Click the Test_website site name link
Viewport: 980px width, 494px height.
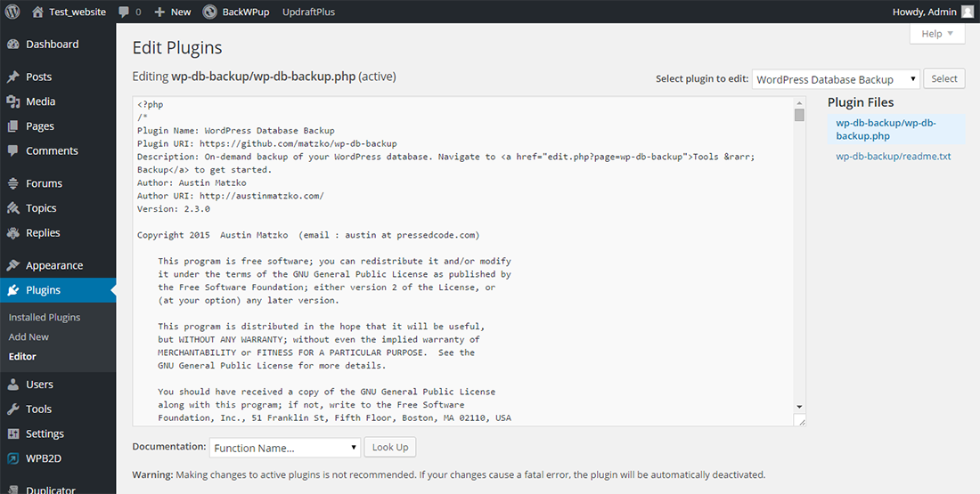(x=78, y=12)
